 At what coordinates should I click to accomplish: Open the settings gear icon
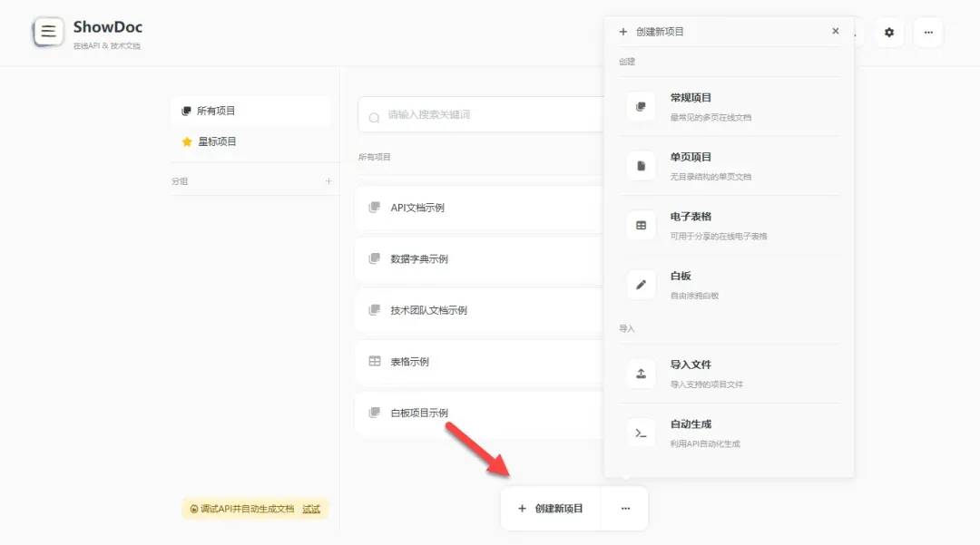click(888, 33)
